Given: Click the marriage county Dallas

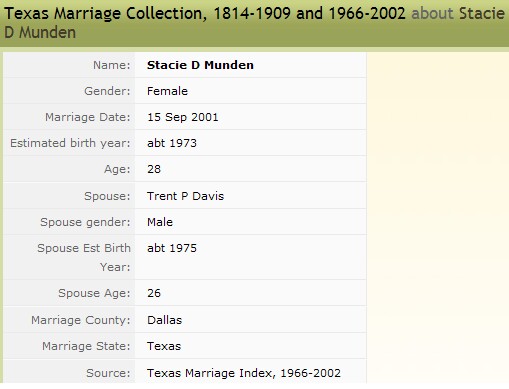Looking at the screenshot, I should [165, 320].
